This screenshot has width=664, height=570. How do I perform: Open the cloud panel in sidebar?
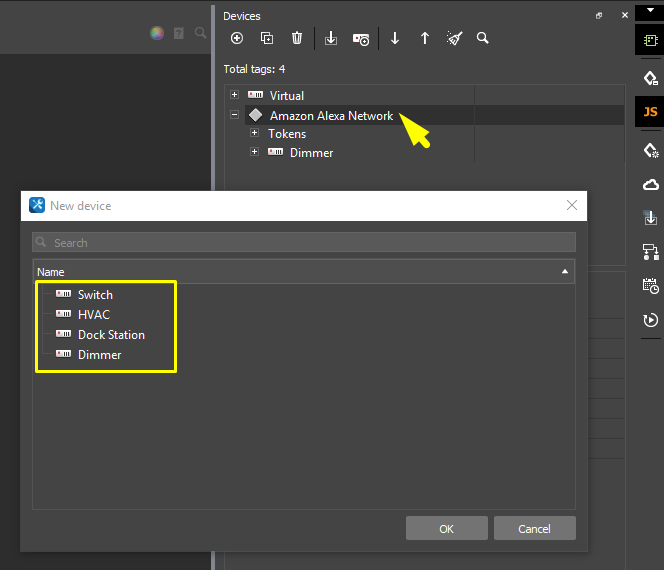(650, 184)
